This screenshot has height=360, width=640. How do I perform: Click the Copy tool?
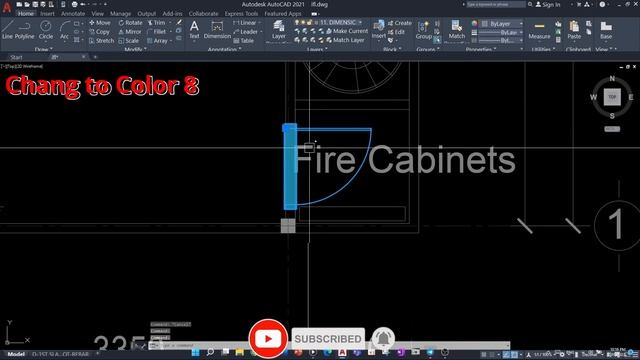99,32
